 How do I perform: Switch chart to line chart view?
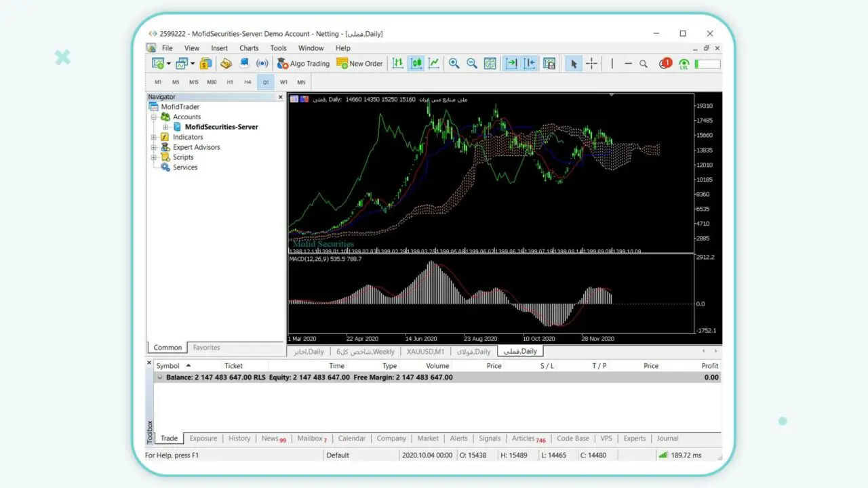click(x=433, y=64)
